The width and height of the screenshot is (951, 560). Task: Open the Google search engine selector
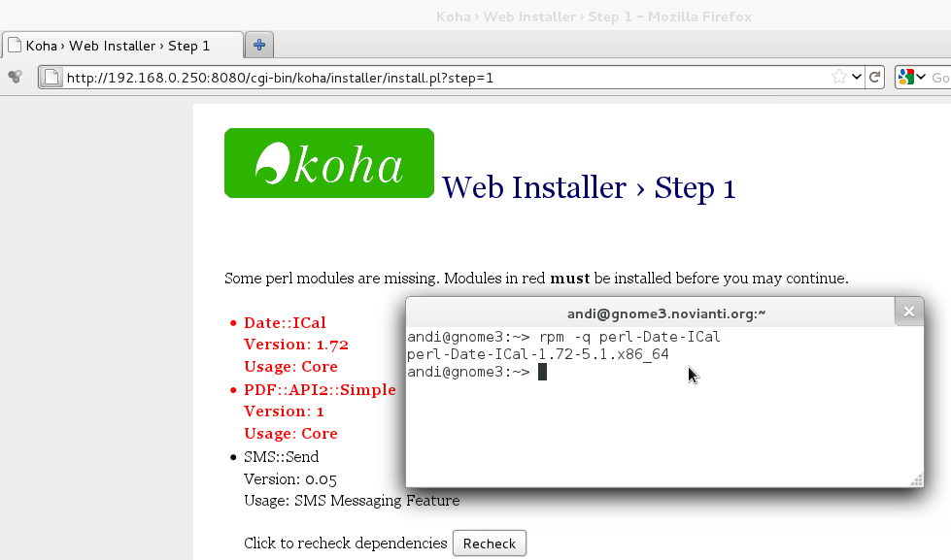coord(911,77)
